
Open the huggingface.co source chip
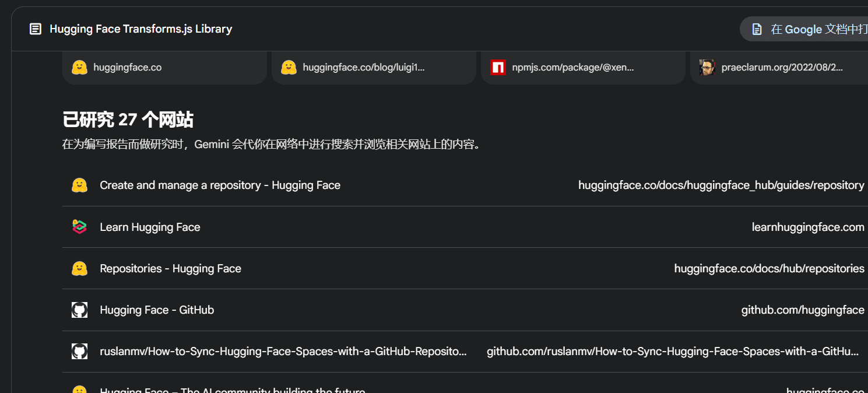tap(164, 68)
